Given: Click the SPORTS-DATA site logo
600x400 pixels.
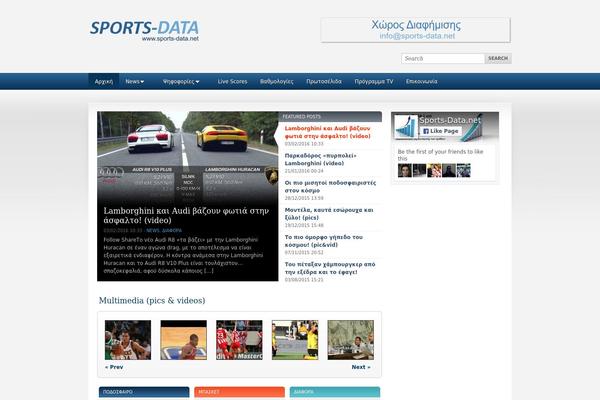Looking at the screenshot, I should click(x=144, y=30).
